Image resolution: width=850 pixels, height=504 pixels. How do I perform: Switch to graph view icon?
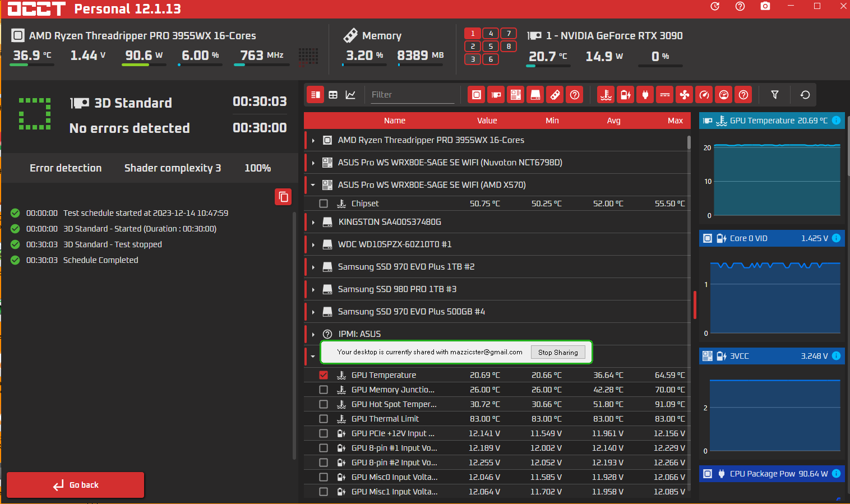(350, 95)
